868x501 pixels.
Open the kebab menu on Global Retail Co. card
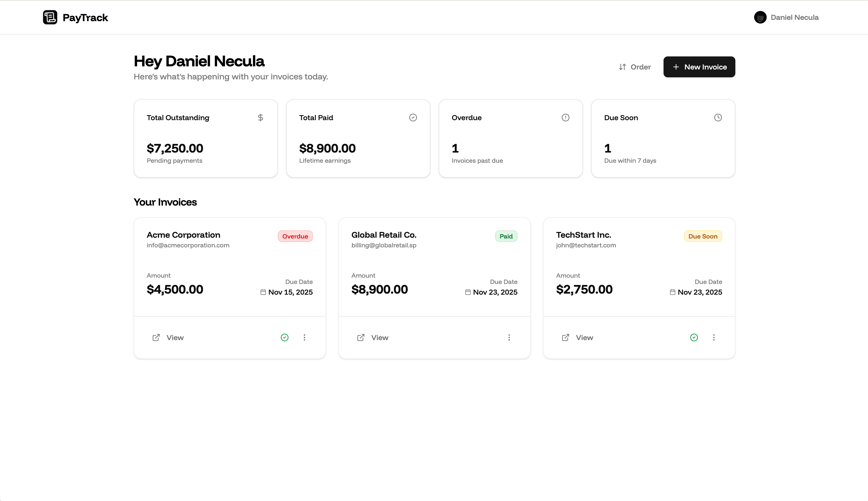pos(509,337)
